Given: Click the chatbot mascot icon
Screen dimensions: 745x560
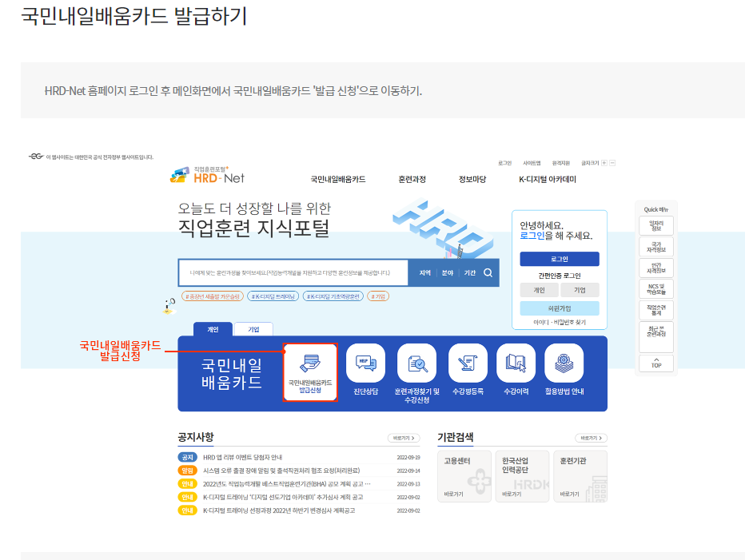Looking at the screenshot, I should pos(169,306).
